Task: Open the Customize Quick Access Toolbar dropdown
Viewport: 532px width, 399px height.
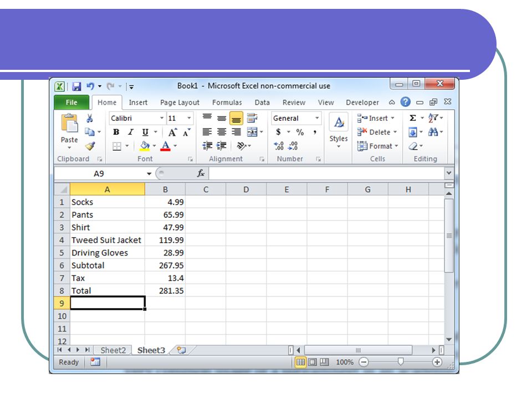Action: (x=132, y=87)
